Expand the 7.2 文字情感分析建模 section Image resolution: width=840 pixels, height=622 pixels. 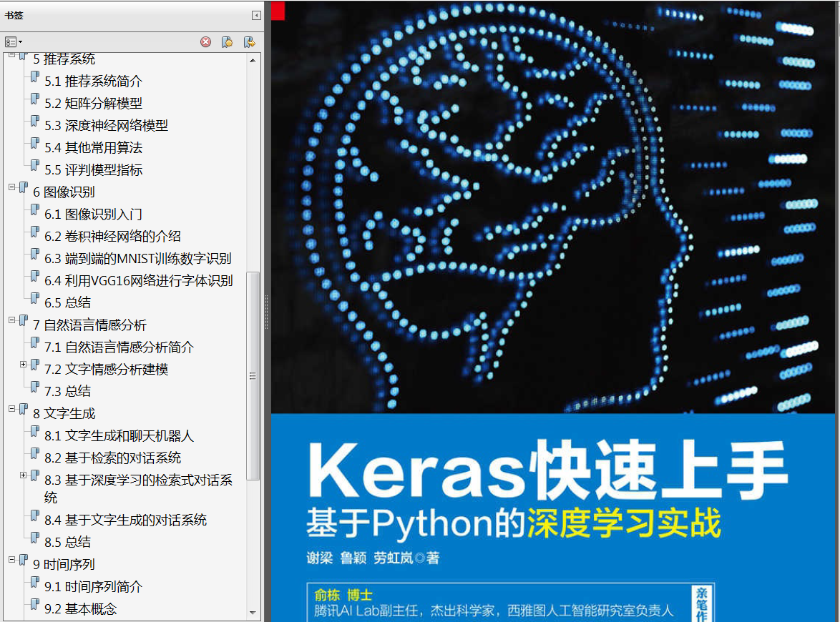tap(23, 364)
